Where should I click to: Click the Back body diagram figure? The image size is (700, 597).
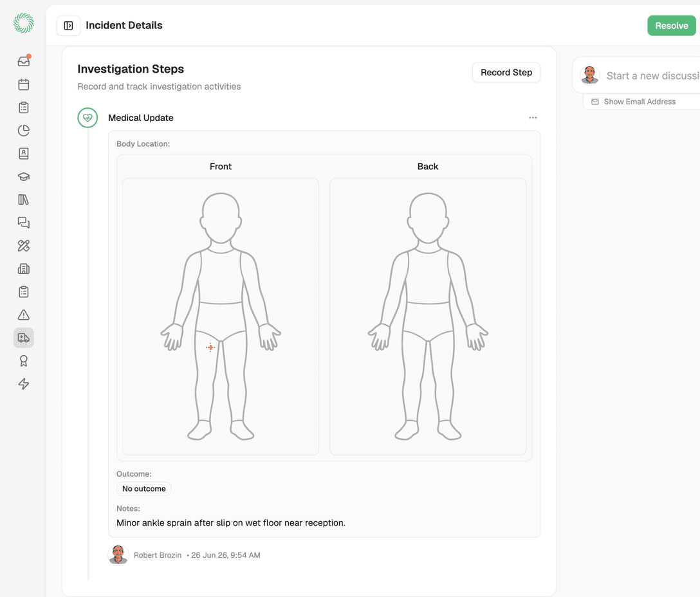click(428, 317)
